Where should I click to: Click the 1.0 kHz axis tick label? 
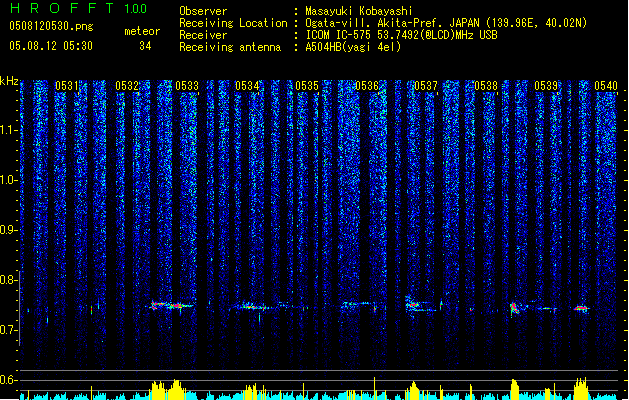pyautogui.click(x=7, y=180)
